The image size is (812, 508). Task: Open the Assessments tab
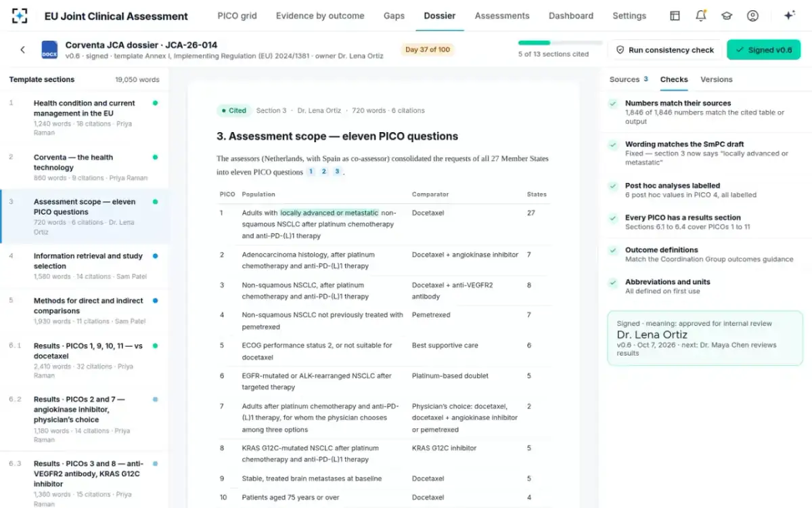[502, 16]
